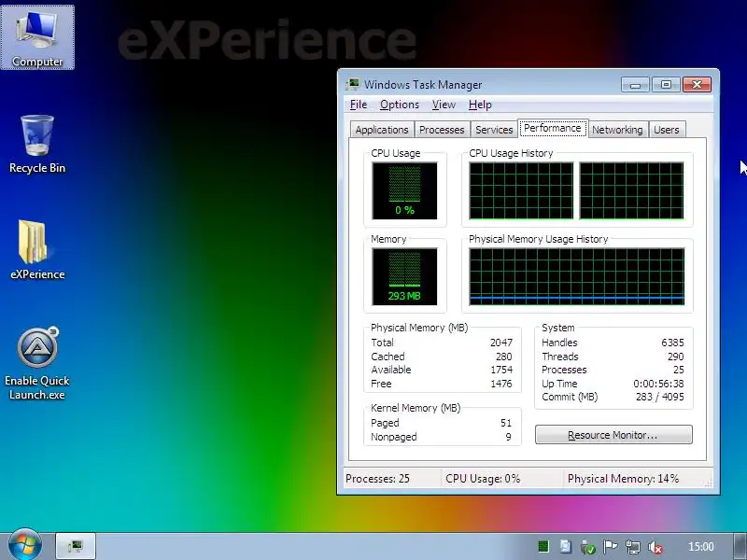Click the network connection tray icon

pyautogui.click(x=633, y=547)
